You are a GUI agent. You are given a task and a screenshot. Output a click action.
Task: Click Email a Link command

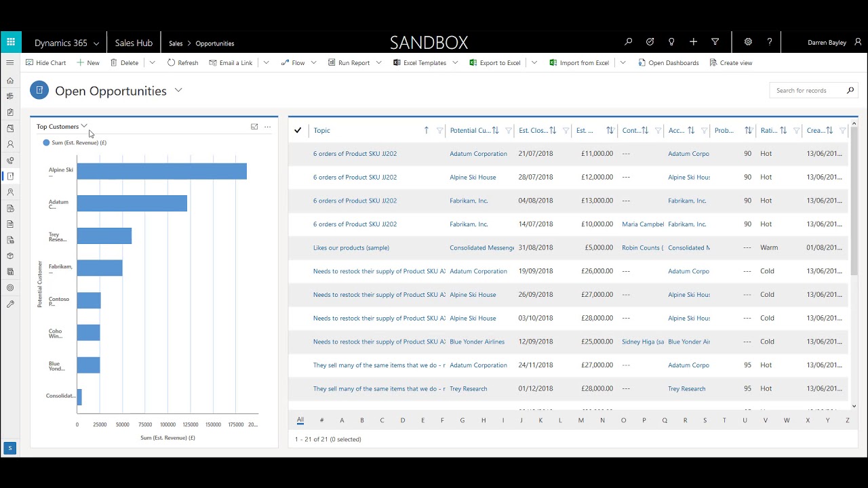point(231,62)
